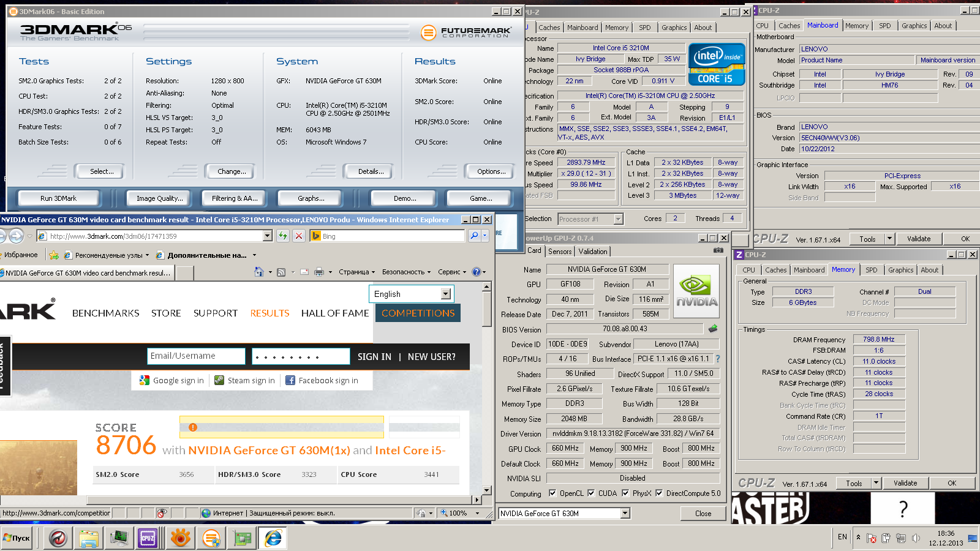Click the RSS feeds icon in IE
Viewport: 980px width, 551px height.
281,272
